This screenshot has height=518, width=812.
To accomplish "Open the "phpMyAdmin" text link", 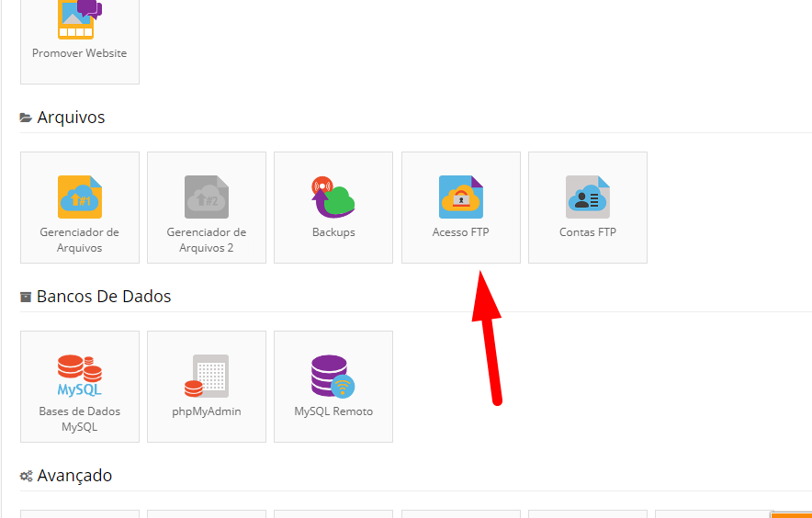I will (207, 411).
